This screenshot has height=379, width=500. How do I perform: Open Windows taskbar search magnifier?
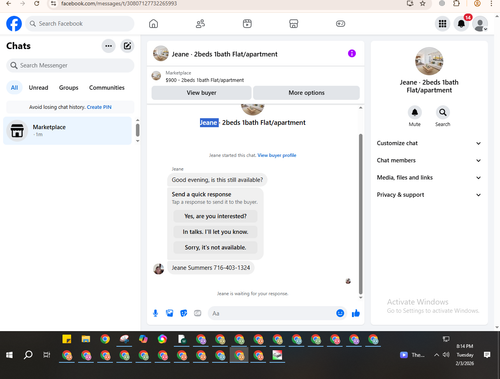[28, 355]
